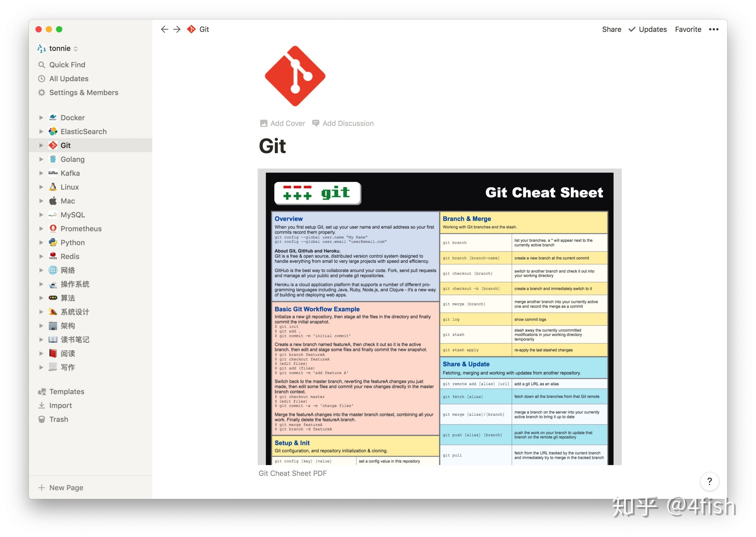Click the ship icon beside 操作系统
Image resolution: width=756 pixels, height=537 pixels.
53,284
